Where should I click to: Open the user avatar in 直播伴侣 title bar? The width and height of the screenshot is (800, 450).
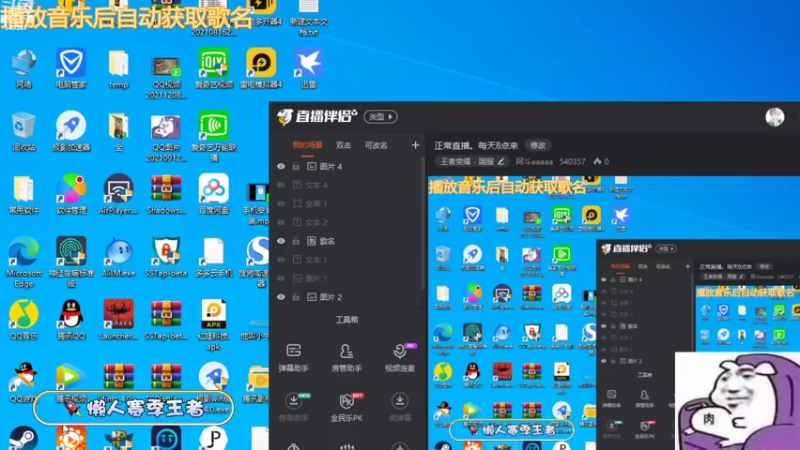tap(774, 117)
